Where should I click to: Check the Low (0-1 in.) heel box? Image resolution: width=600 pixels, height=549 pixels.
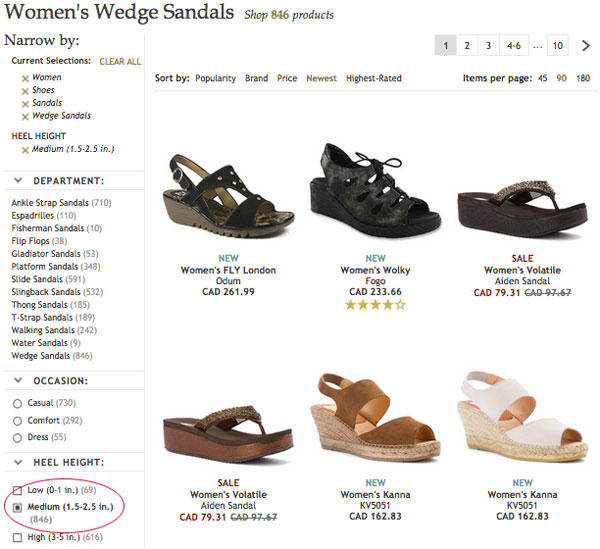tap(17, 490)
